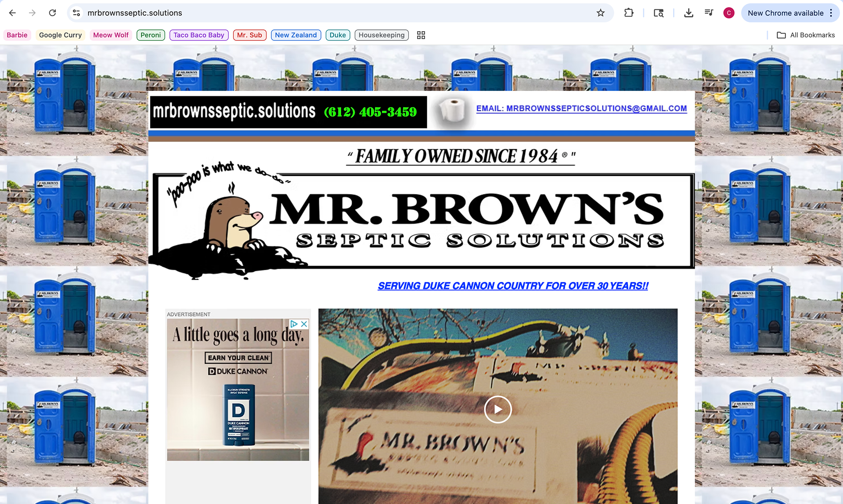This screenshot has height=504, width=843.
Task: Play the Mr. Brown's truck video
Action: click(x=497, y=409)
